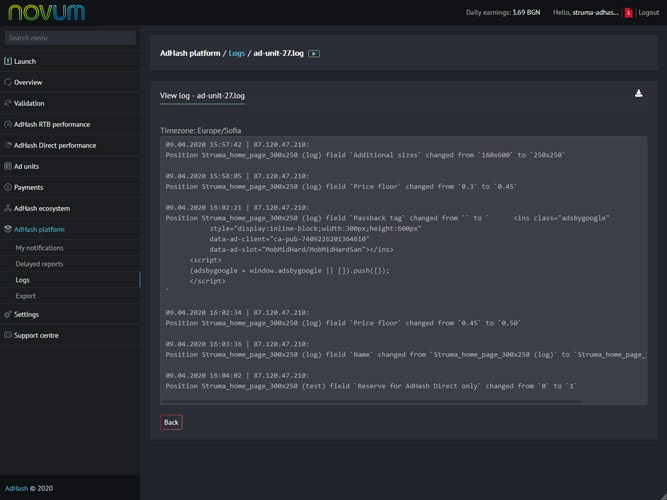The height and width of the screenshot is (500, 667).
Task: Click the Support centre icon
Action: [x=8, y=335]
